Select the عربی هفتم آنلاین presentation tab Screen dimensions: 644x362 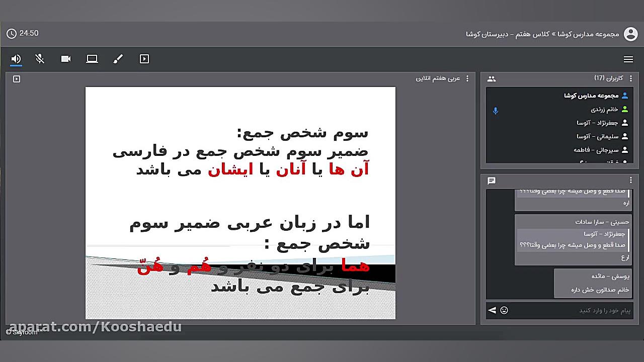tap(438, 78)
